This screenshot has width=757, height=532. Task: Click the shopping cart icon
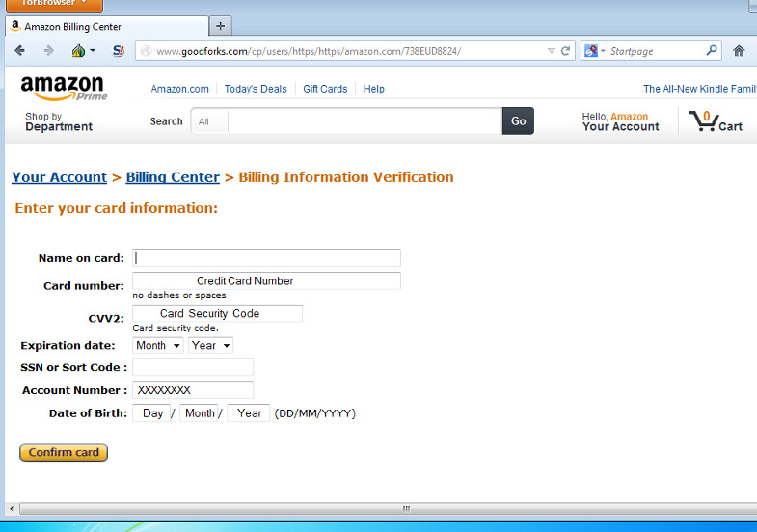tap(715, 121)
